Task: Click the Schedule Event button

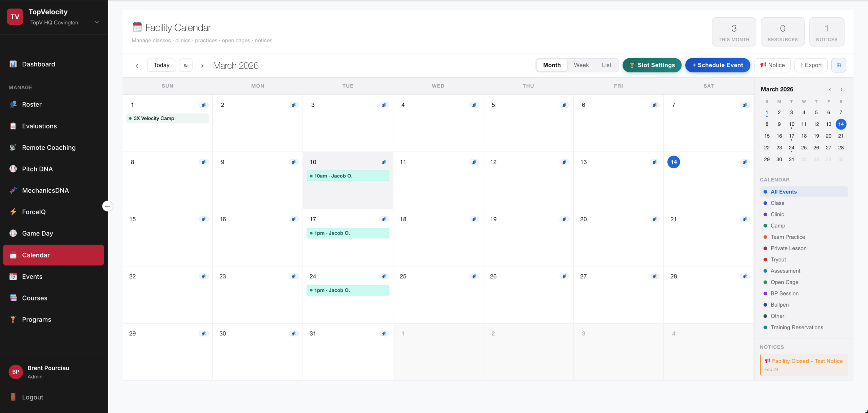Action: point(717,65)
